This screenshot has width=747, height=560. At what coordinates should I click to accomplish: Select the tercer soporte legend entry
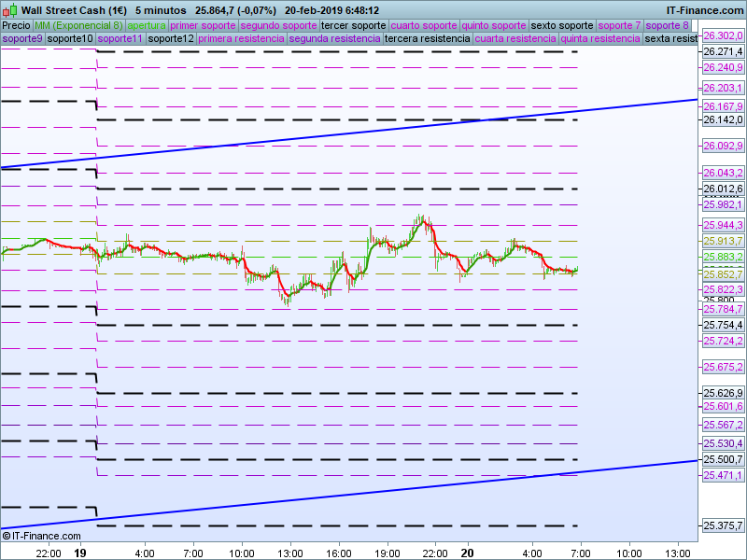click(353, 25)
